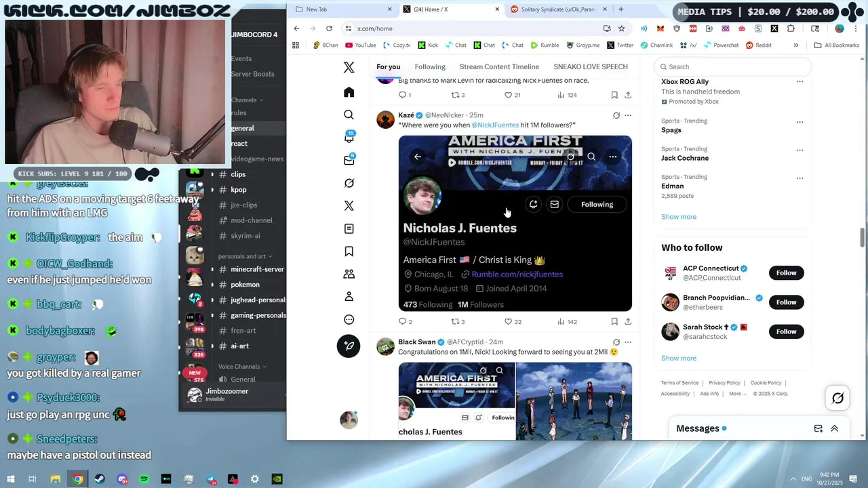Click the browser vertical scrollbar thumb
Screen dimensions: 868x488
coord(863,238)
